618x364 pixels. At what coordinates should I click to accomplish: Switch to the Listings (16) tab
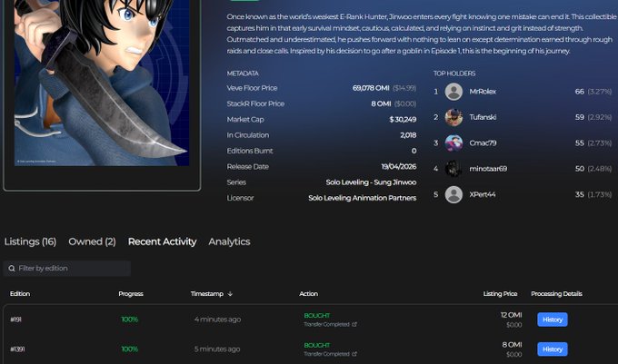coord(30,241)
